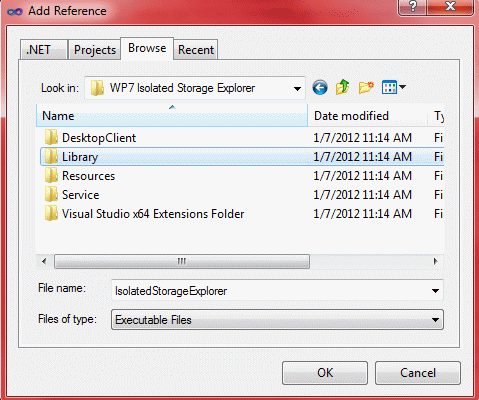Confirm with the OK button
The image size is (479, 400).
(325, 373)
